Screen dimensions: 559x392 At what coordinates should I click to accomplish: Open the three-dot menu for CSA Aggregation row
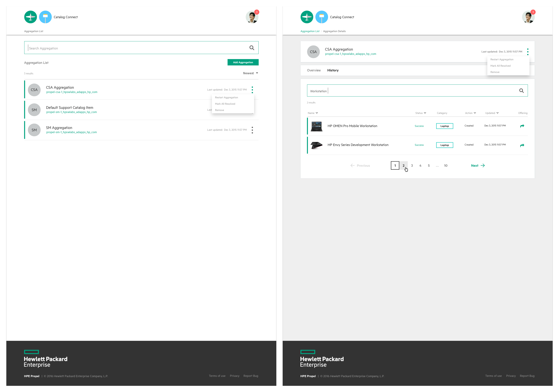[x=252, y=90]
